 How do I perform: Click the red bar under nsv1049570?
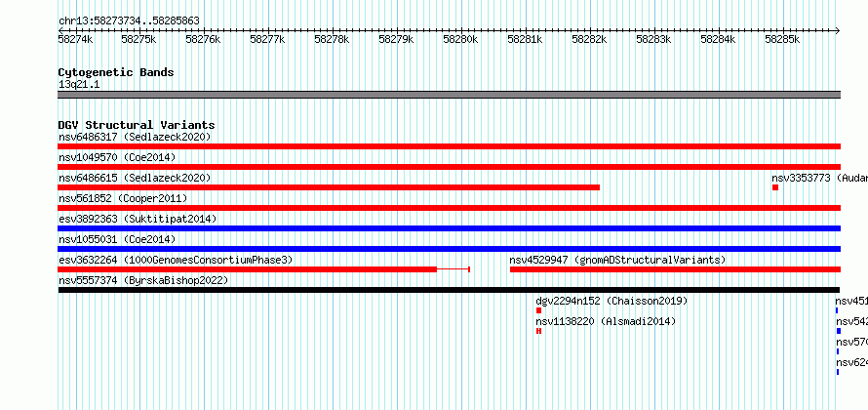coord(449,167)
